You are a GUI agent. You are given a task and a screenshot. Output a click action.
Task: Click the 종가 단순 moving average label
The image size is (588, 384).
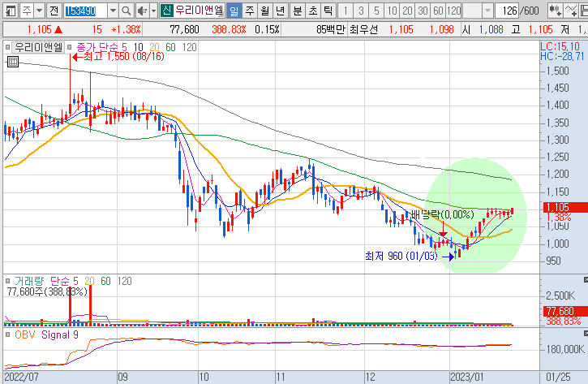click(97, 47)
